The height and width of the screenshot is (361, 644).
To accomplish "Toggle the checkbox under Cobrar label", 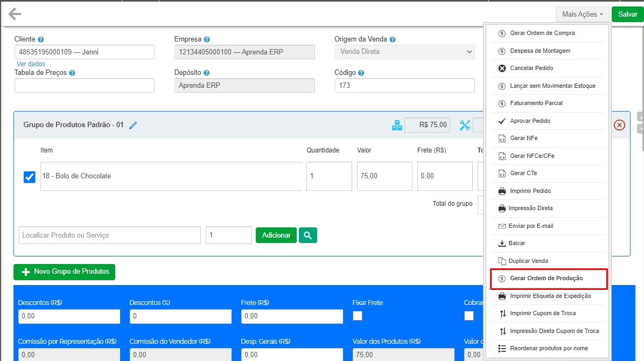I will pyautogui.click(x=469, y=316).
